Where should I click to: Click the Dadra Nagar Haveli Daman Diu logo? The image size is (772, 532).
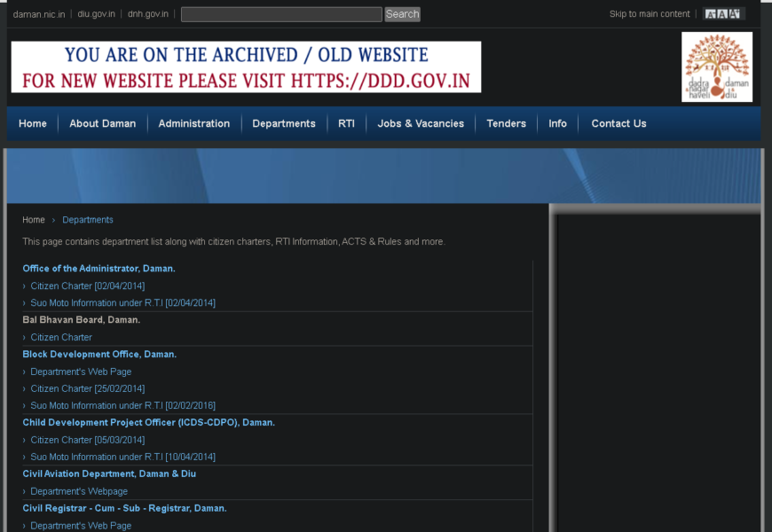(717, 66)
